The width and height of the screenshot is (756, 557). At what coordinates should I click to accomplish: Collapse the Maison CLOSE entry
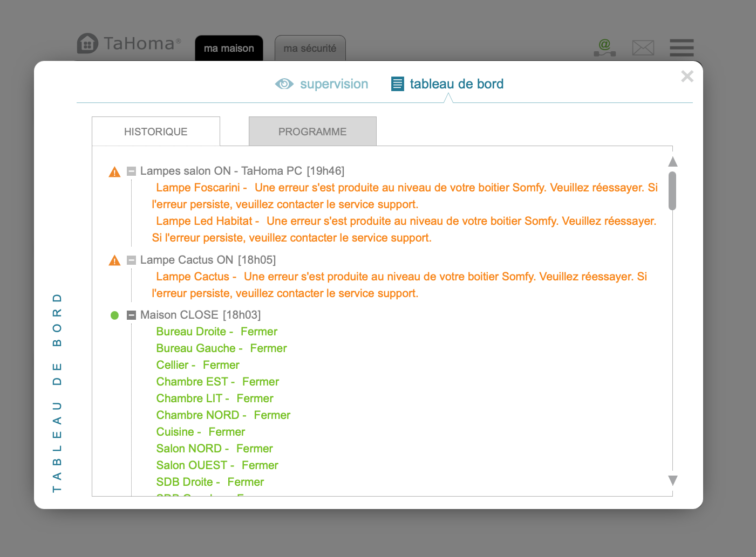[x=131, y=315]
